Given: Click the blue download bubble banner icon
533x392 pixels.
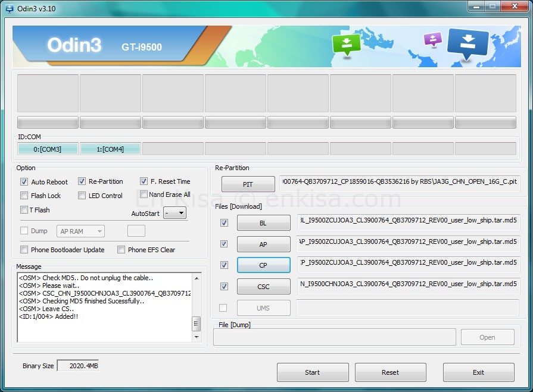Looking at the screenshot, I should click(467, 43).
